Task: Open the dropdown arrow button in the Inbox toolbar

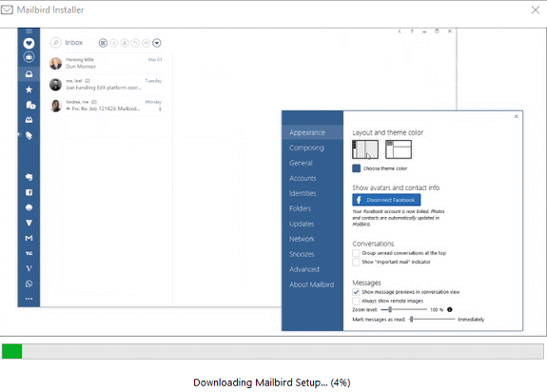Action: point(157,43)
